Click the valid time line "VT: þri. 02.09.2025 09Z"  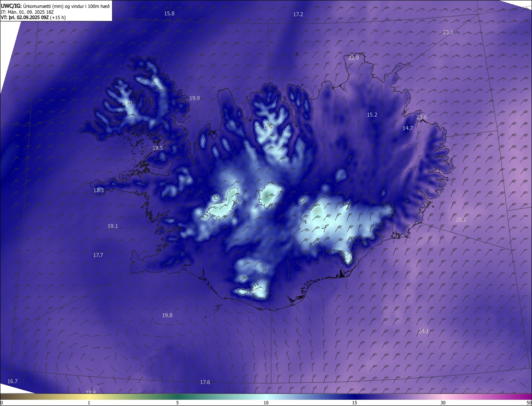tap(25, 17)
